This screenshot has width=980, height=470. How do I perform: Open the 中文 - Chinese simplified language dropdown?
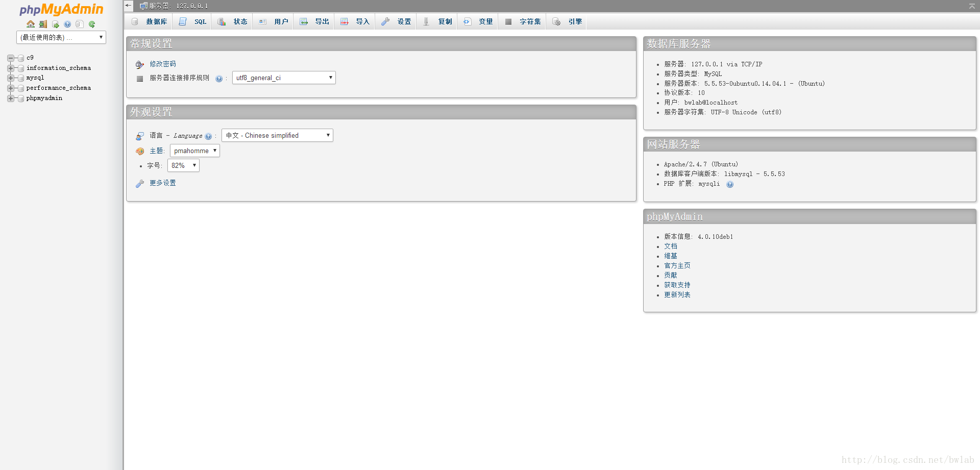pyautogui.click(x=277, y=135)
